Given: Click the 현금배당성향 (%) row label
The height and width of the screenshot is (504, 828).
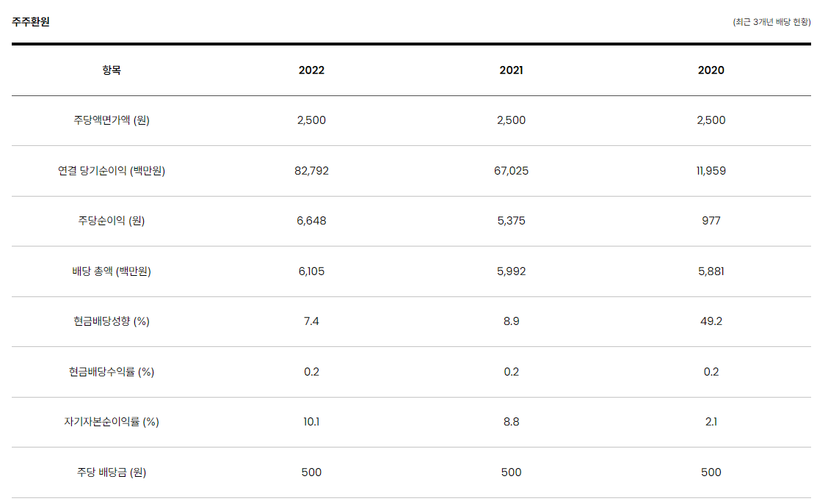Looking at the screenshot, I should coord(112,321).
